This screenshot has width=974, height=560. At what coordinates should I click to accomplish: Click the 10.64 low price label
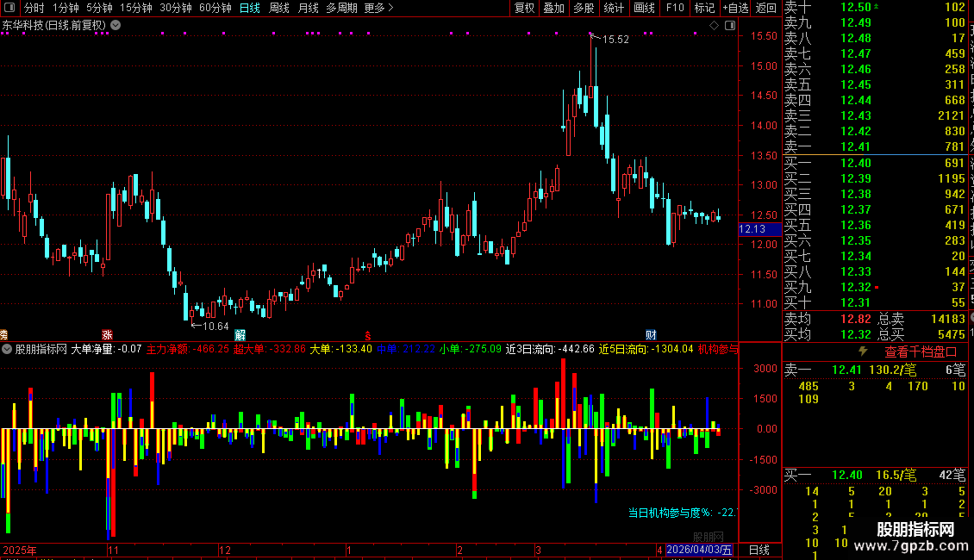(215, 326)
